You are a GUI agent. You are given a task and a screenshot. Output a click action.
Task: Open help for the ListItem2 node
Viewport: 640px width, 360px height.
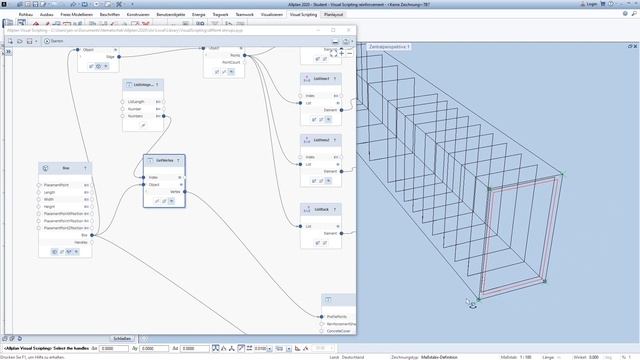pos(335,140)
